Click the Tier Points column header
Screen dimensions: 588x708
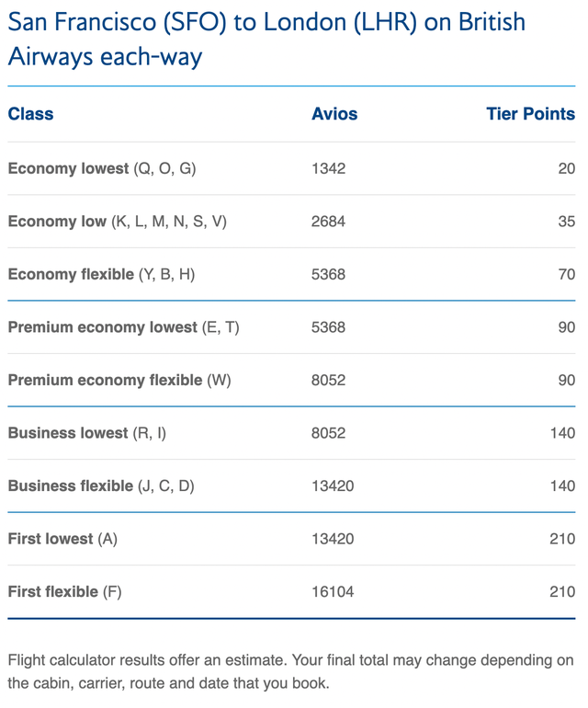click(x=530, y=115)
